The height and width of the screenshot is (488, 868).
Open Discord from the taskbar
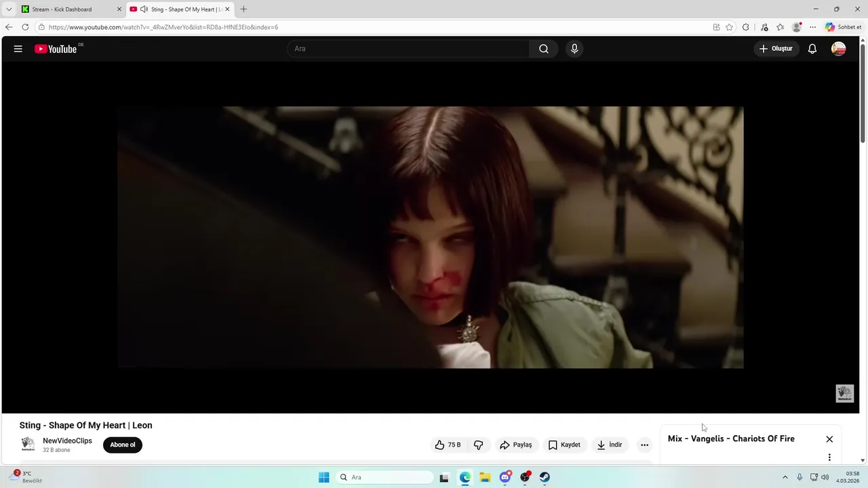[x=505, y=477]
